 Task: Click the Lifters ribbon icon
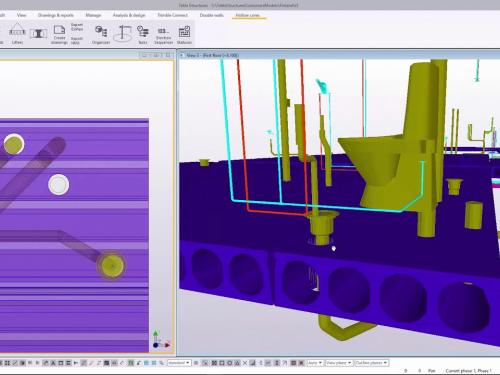click(x=17, y=34)
